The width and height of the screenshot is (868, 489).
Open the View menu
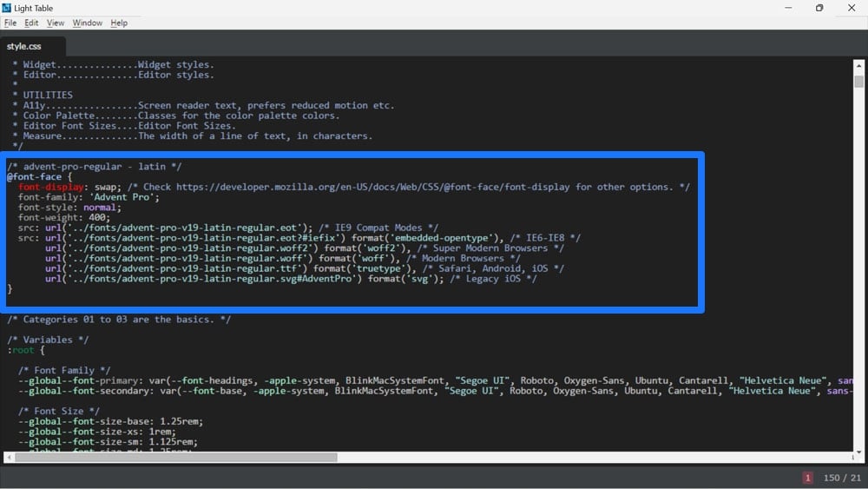56,23
